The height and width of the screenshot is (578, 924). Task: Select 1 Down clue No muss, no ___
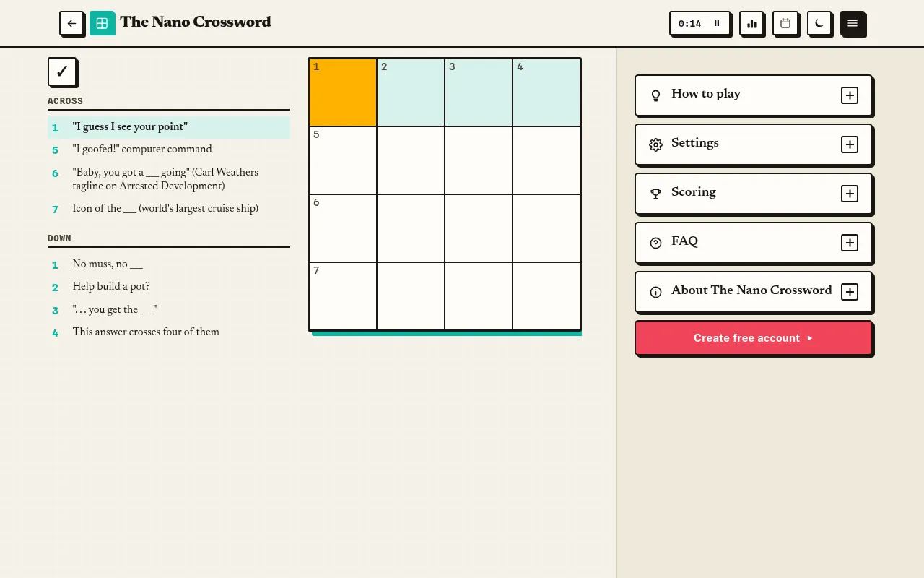click(x=169, y=264)
